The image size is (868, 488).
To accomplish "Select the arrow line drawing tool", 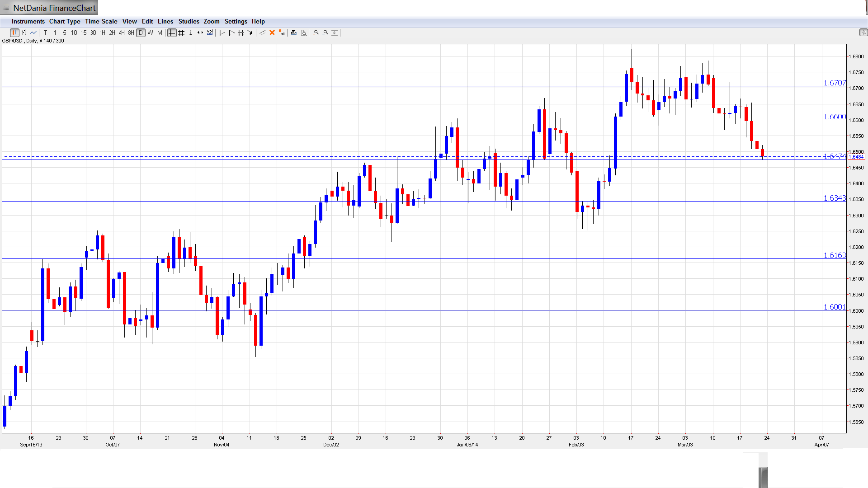I will (250, 33).
